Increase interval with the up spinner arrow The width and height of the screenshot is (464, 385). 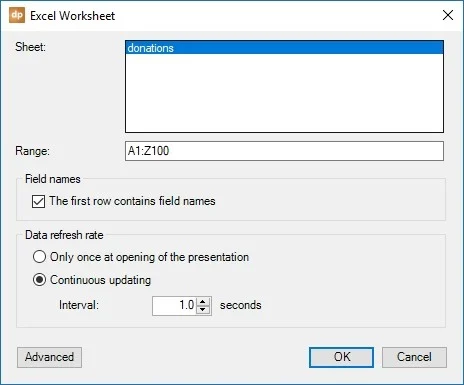(203, 301)
